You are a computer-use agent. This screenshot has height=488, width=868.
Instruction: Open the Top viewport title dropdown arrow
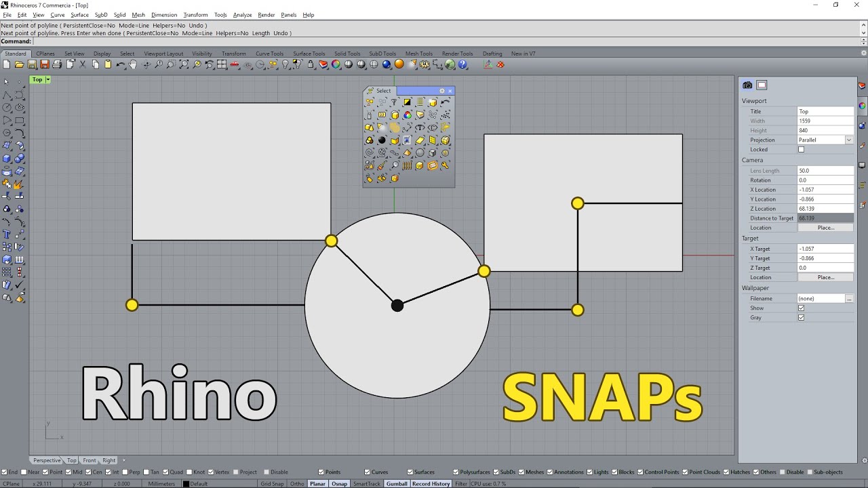[x=48, y=80]
